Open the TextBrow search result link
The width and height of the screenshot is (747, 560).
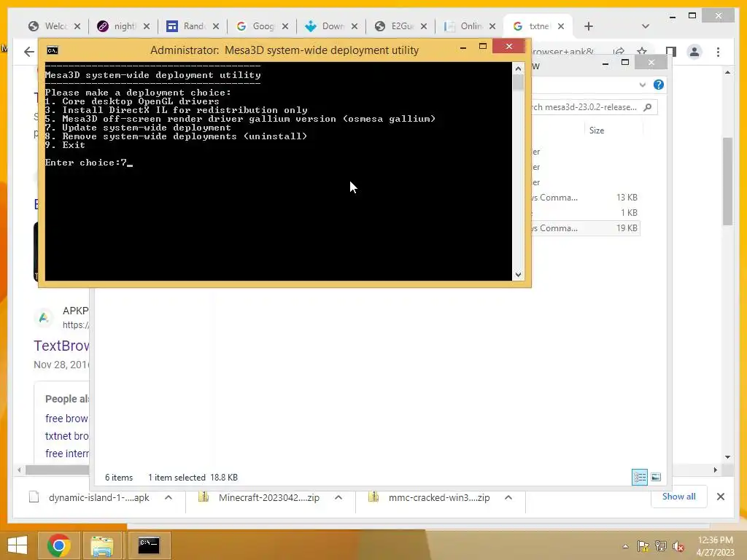(x=61, y=346)
